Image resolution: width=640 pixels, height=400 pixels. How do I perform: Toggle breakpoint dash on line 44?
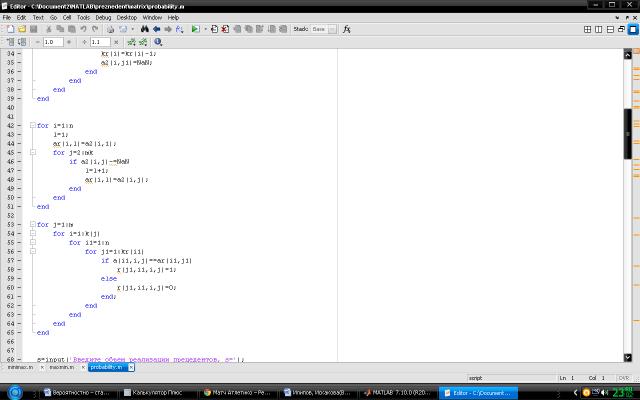pos(22,144)
